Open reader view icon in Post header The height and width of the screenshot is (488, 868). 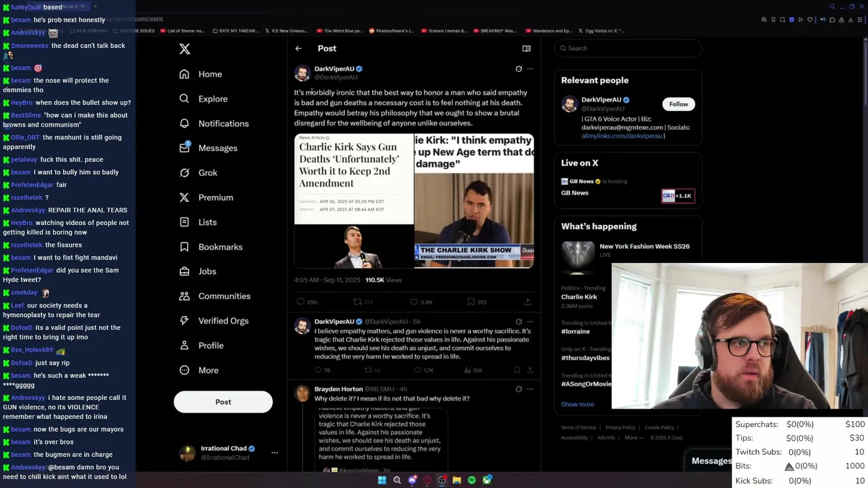[526, 48]
